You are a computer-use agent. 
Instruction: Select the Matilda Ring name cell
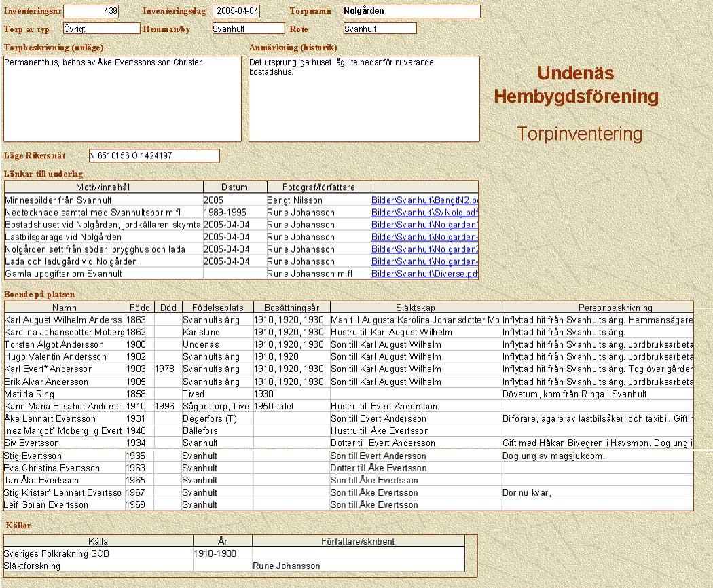point(65,394)
